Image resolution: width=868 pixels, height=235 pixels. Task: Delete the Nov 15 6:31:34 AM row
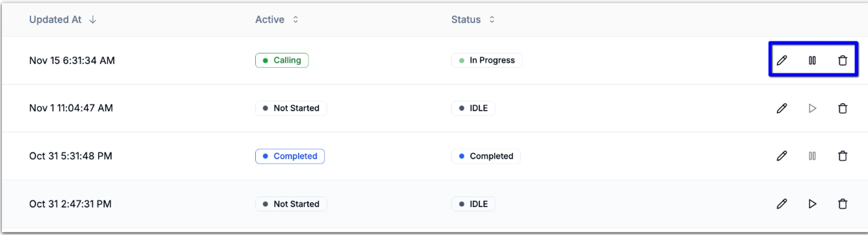(x=843, y=60)
